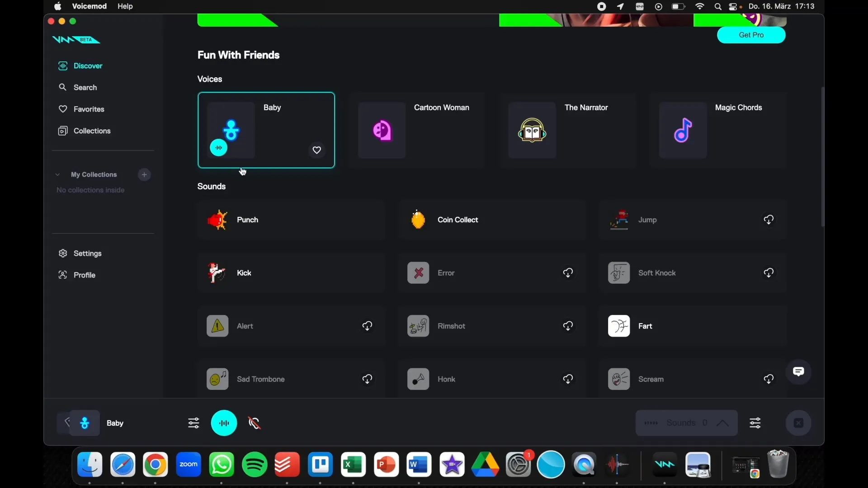Viewport: 868px width, 488px height.
Task: Click the Search navigation link
Action: pos(85,87)
